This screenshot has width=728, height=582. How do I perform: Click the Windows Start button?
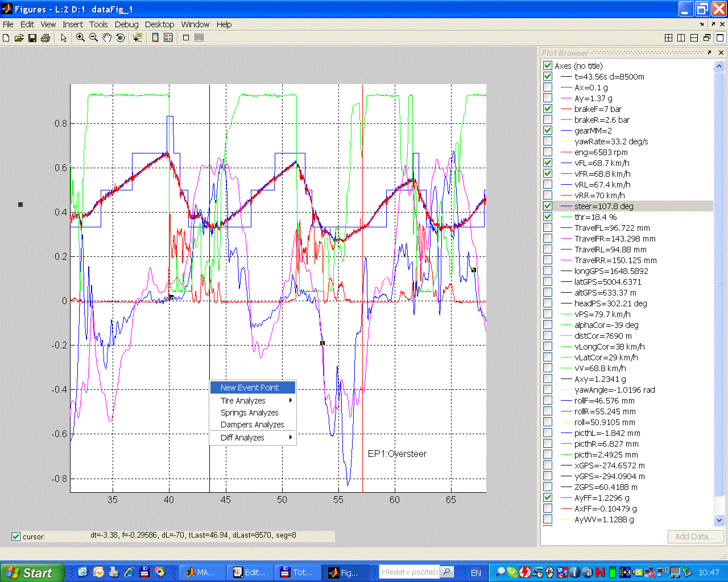coord(30,572)
